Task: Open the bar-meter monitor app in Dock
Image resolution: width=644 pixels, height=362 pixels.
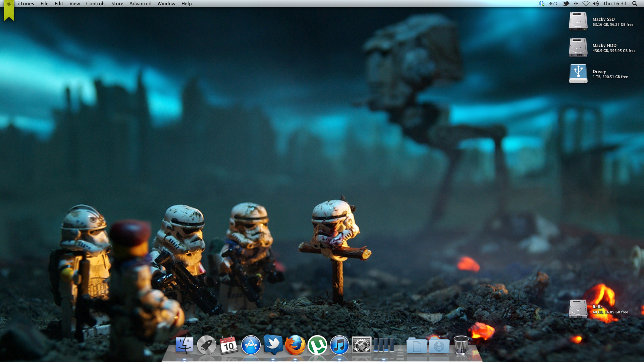Action: pos(384,345)
